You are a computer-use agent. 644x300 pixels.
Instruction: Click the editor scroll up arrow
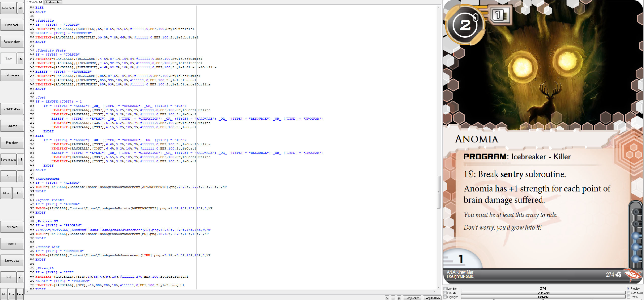click(x=438, y=8)
